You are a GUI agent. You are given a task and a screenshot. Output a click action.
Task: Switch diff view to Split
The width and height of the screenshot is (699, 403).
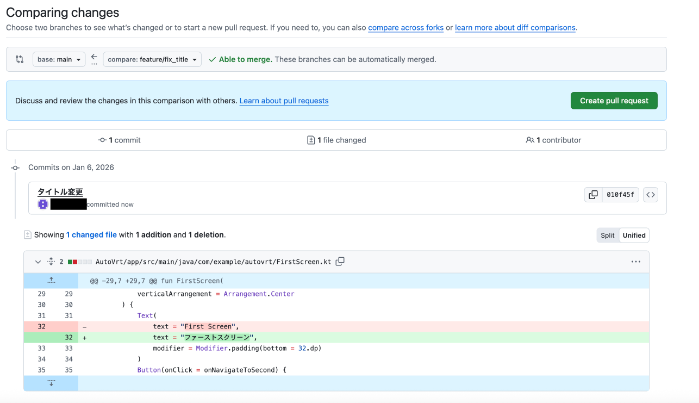pos(607,235)
